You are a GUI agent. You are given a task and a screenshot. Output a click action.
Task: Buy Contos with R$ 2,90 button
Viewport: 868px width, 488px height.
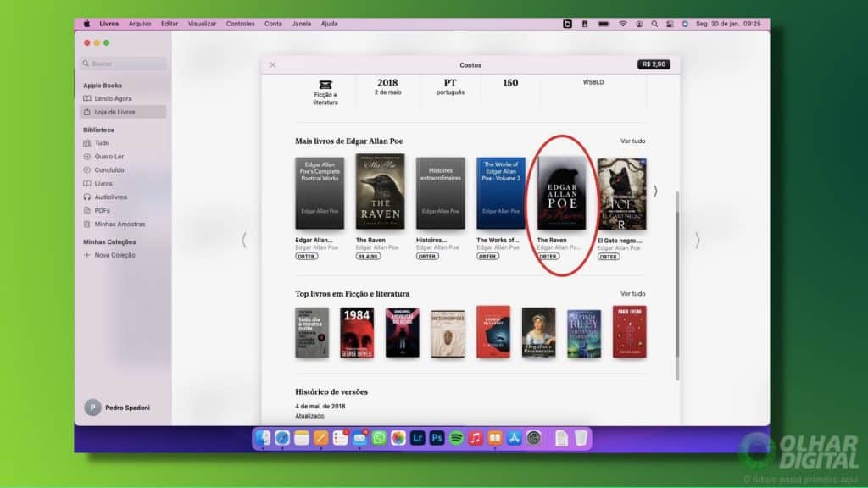tap(654, 64)
